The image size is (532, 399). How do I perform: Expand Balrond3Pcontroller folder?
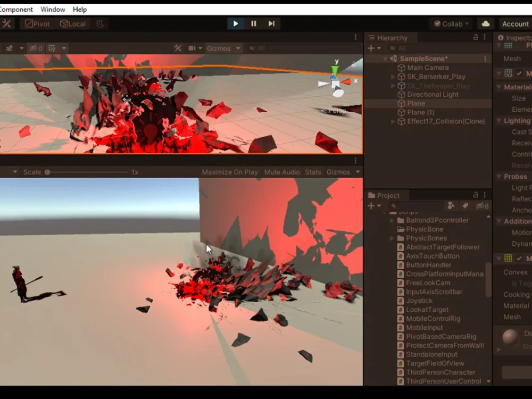(x=392, y=220)
